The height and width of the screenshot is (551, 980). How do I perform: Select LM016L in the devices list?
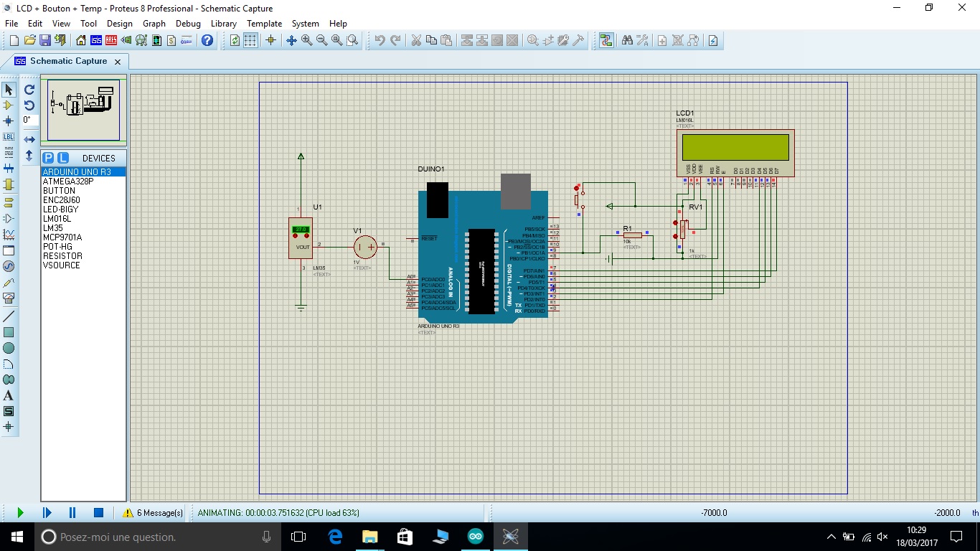pos(57,219)
